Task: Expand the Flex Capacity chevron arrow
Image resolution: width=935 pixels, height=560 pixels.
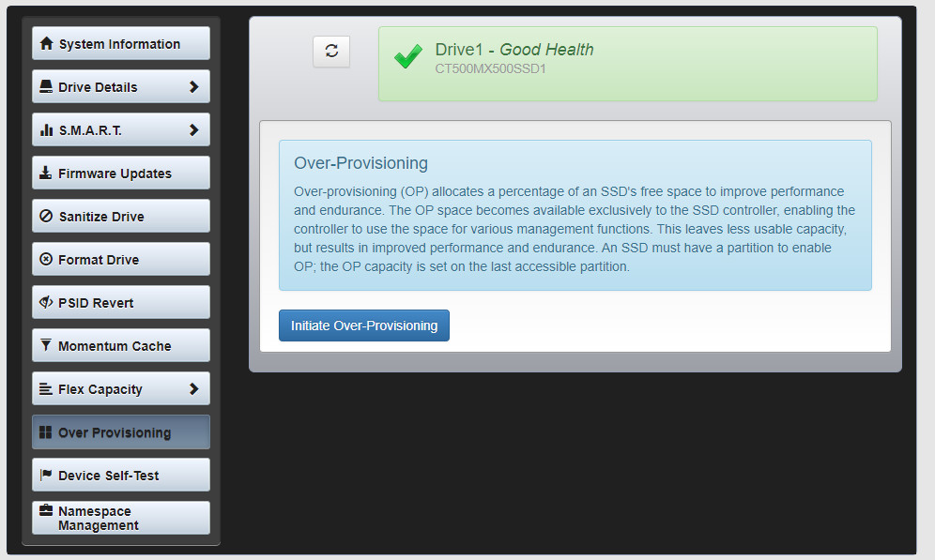Action: click(193, 389)
